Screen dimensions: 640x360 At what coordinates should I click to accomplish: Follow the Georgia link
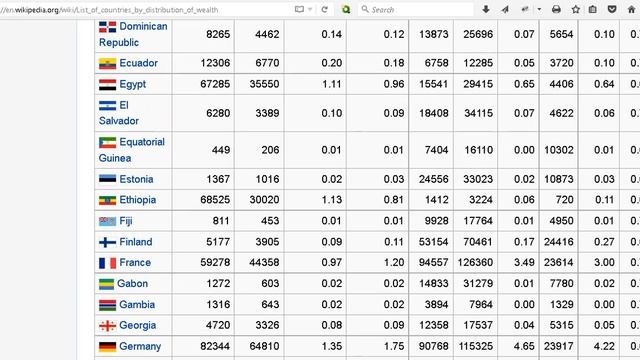138,326
